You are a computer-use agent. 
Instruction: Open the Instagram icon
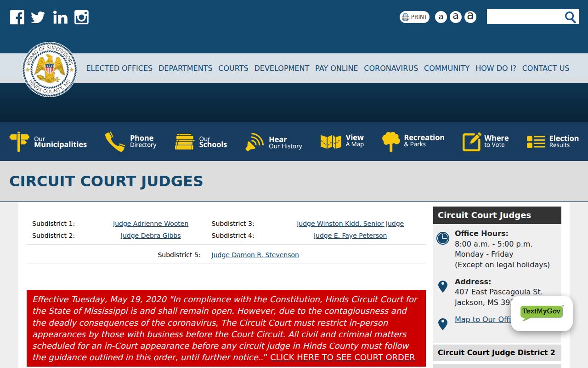coord(81,17)
